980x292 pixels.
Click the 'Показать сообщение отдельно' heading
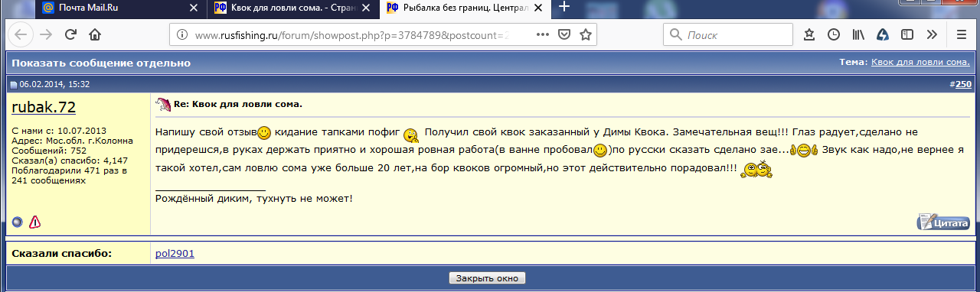(x=101, y=63)
